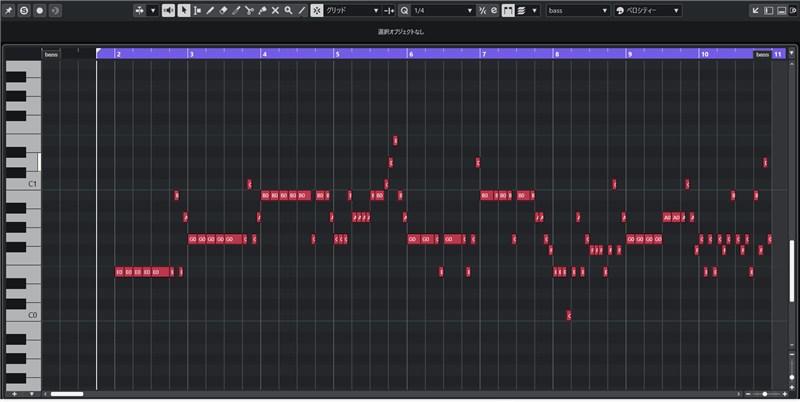Image resolution: width=800 pixels, height=402 pixels.
Task: Click the ruler dropdown arrow at top right
Action: click(x=792, y=53)
